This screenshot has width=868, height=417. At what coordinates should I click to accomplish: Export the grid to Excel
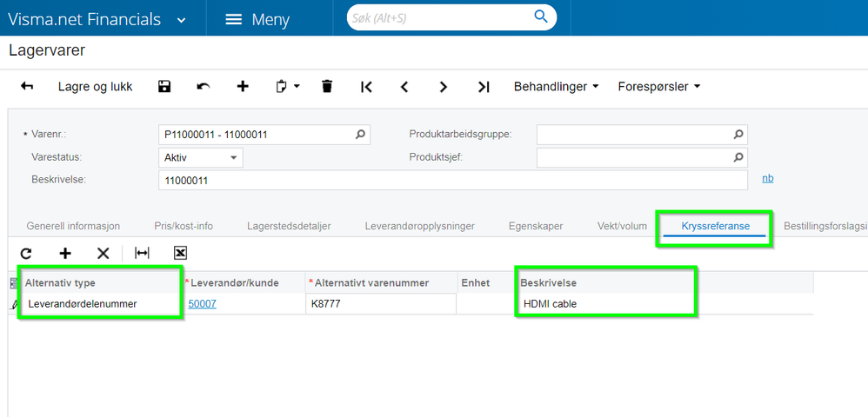point(180,254)
